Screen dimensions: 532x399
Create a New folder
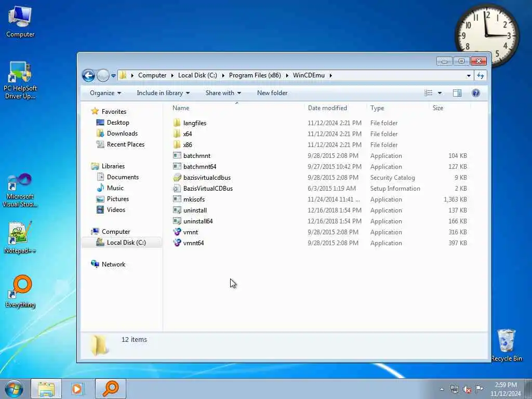click(272, 93)
